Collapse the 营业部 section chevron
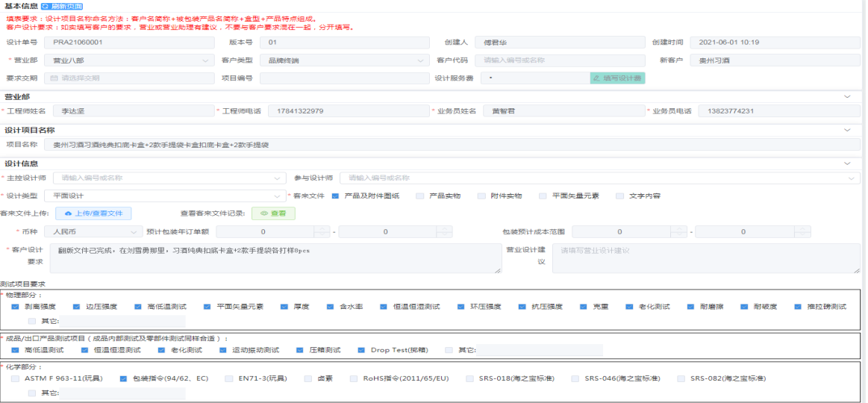This screenshot has height=403, width=868. coord(846,96)
